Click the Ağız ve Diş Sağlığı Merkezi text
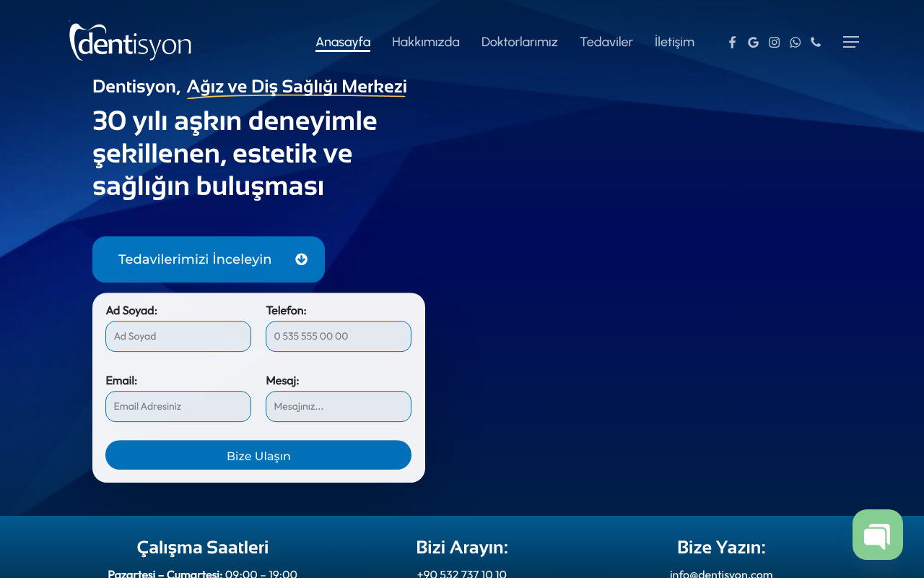 [297, 87]
